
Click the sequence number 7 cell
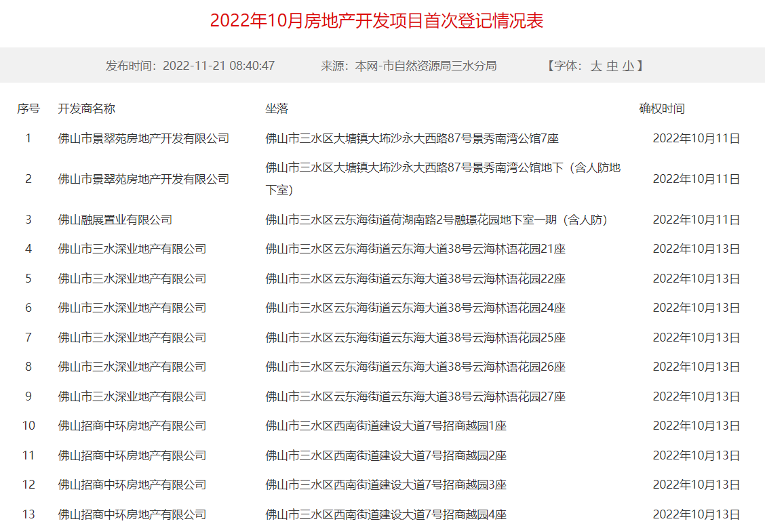pos(28,337)
